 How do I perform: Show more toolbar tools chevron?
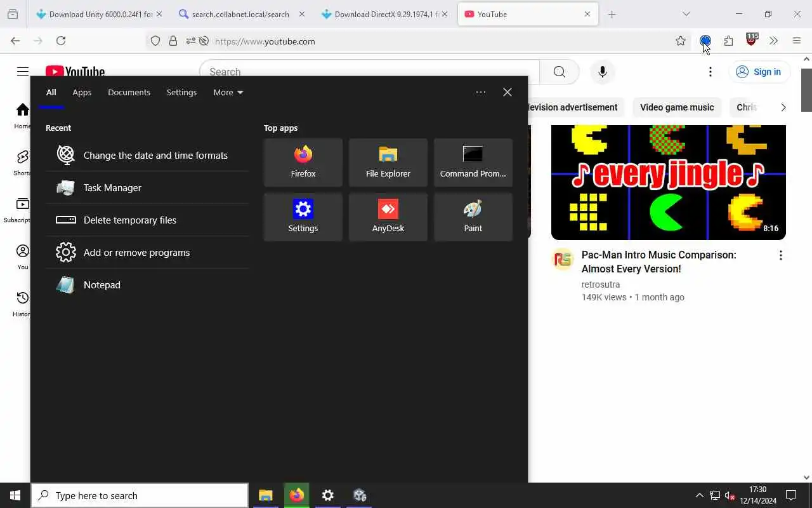click(773, 41)
